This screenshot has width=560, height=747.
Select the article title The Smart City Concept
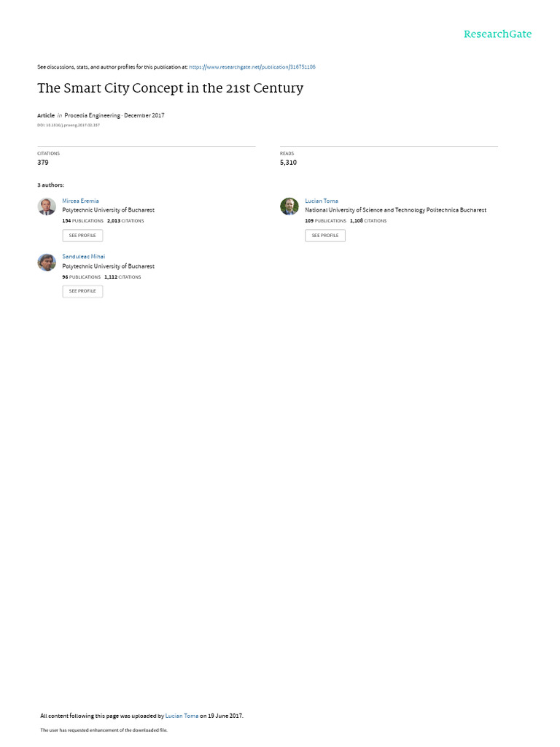pos(171,88)
